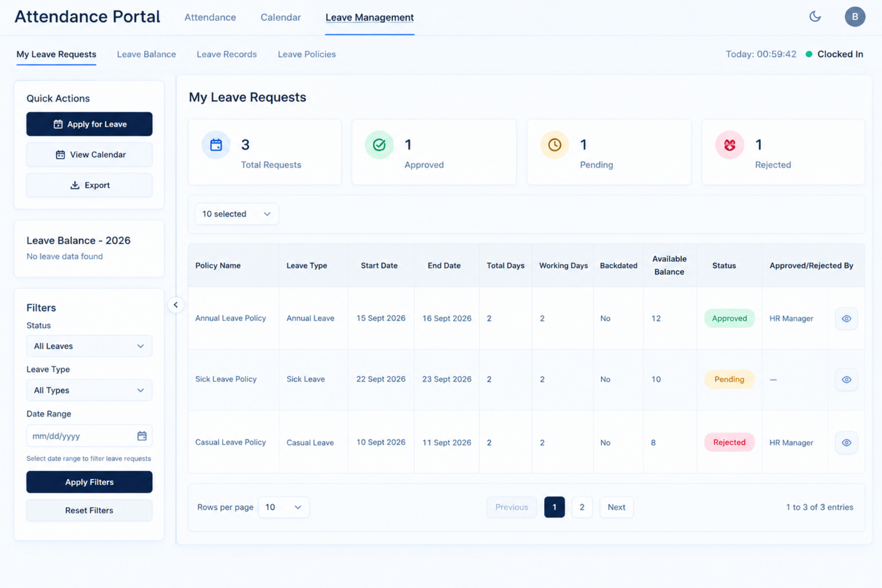Select page 1 in pagination
Screen dimensions: 882x588
[x=554, y=507]
